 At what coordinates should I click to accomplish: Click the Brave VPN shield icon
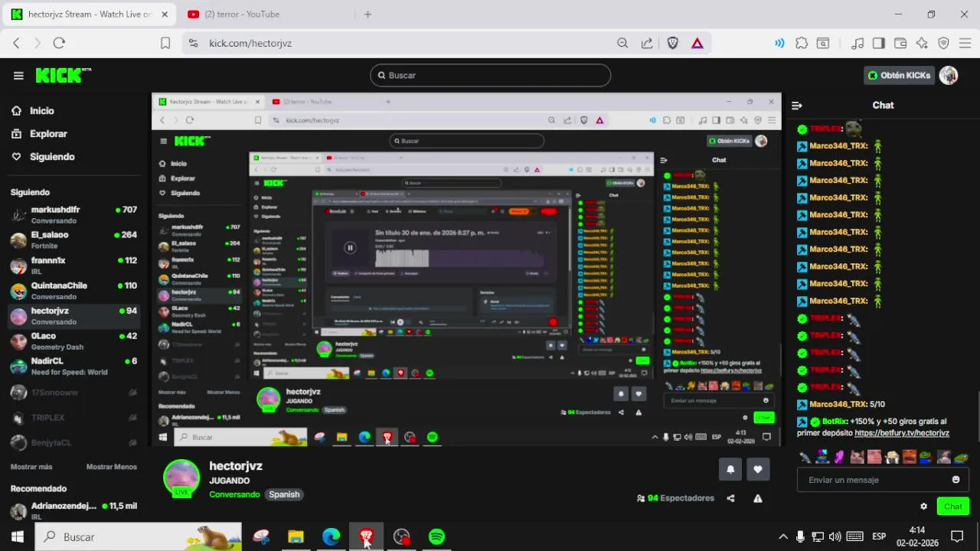(943, 44)
